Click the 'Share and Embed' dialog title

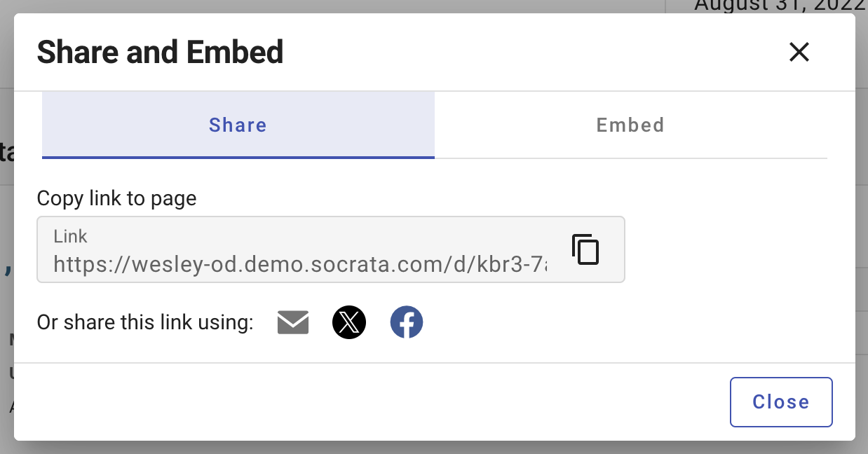pos(160,52)
